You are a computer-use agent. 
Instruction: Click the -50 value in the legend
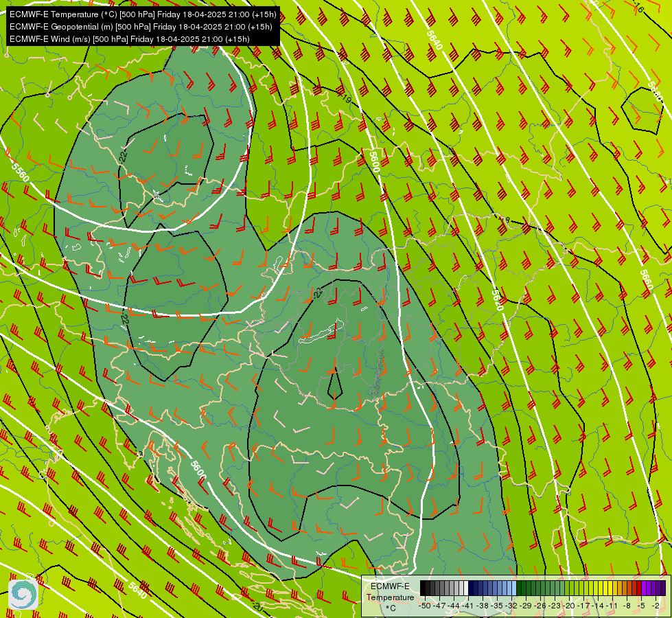coord(425,606)
